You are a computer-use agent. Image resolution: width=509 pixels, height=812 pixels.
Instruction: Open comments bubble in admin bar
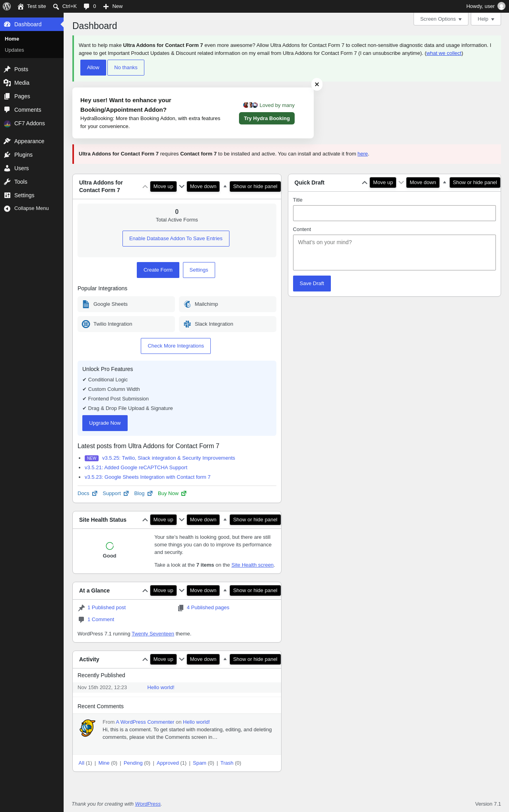tap(90, 6)
